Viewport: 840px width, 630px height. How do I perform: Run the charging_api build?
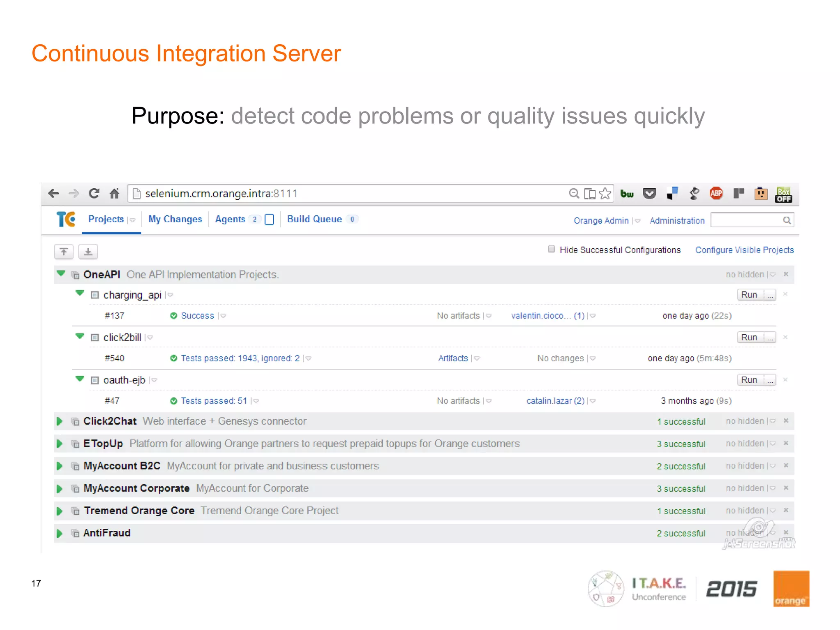749,294
